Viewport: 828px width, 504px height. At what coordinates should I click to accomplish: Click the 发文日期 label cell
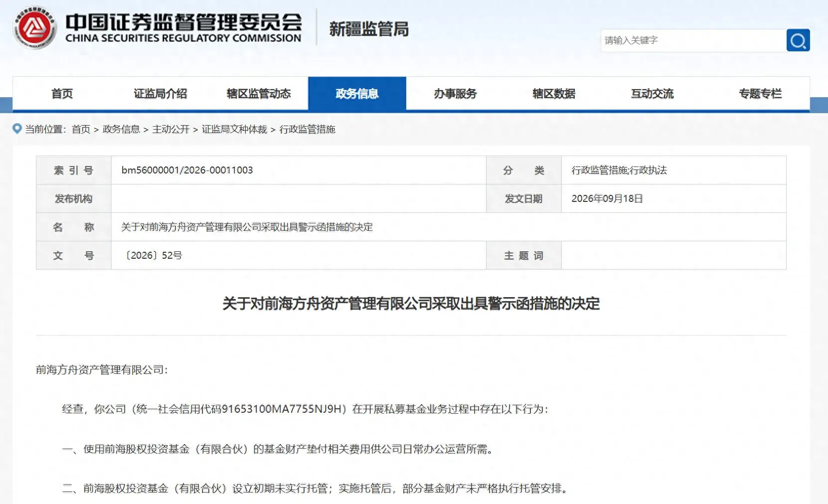pyautogui.click(x=523, y=198)
